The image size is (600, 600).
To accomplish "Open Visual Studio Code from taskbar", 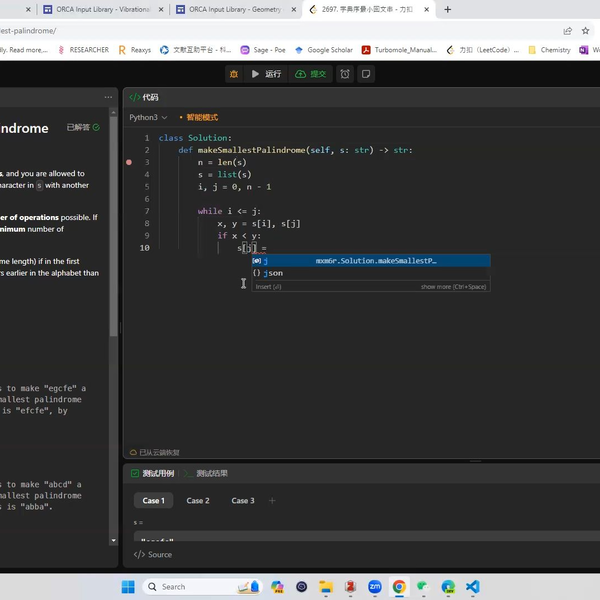I will [x=473, y=587].
